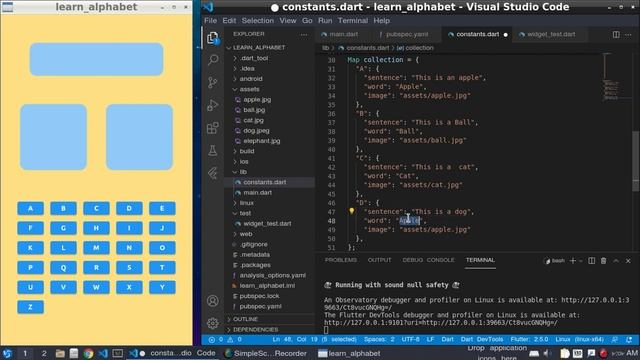Open notifications bell in status bar
Viewport: 640px width, 360px height.
coord(629,340)
